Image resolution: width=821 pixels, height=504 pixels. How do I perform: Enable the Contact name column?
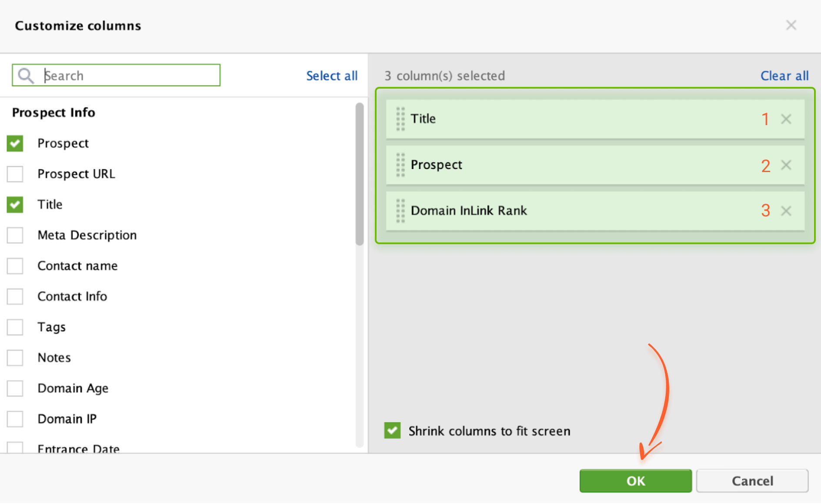click(15, 266)
